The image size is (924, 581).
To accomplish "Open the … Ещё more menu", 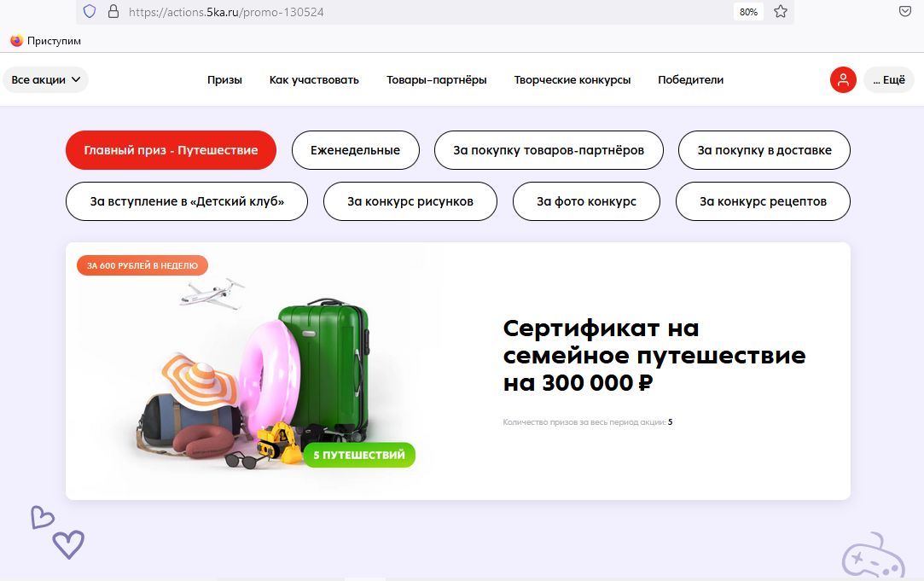I will pyautogui.click(x=888, y=80).
